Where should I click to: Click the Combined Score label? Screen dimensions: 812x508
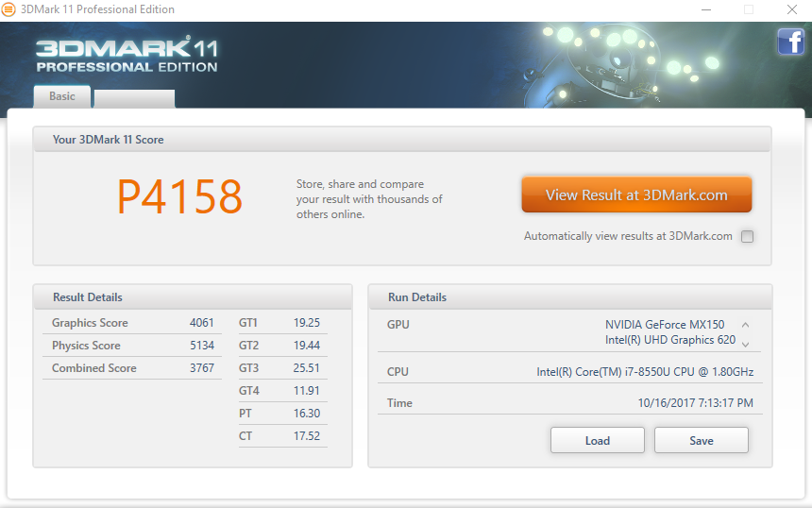pyautogui.click(x=94, y=368)
